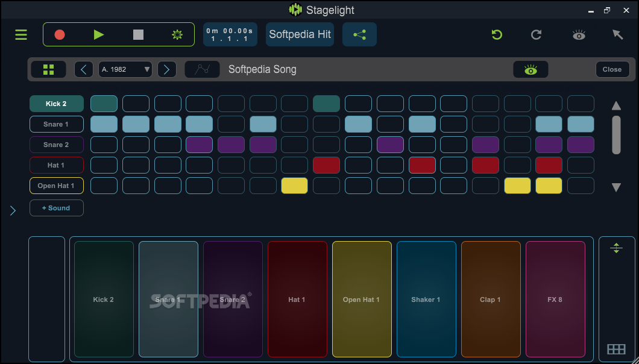Toggle the top toolbar eye icon
Image resolution: width=639 pixels, height=364 pixels.
[579, 35]
